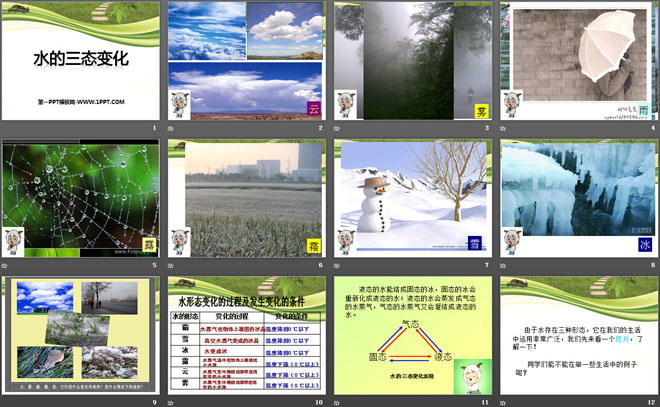Screen dimensions: 660x407
Task: Click the cartoon sheep mascot on slide 11
Action: [x=466, y=373]
